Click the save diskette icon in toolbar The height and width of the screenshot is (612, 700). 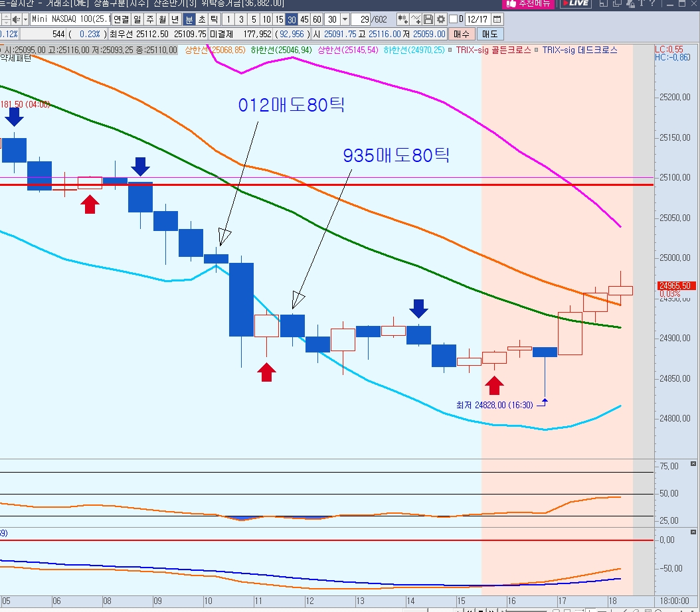(x=428, y=19)
